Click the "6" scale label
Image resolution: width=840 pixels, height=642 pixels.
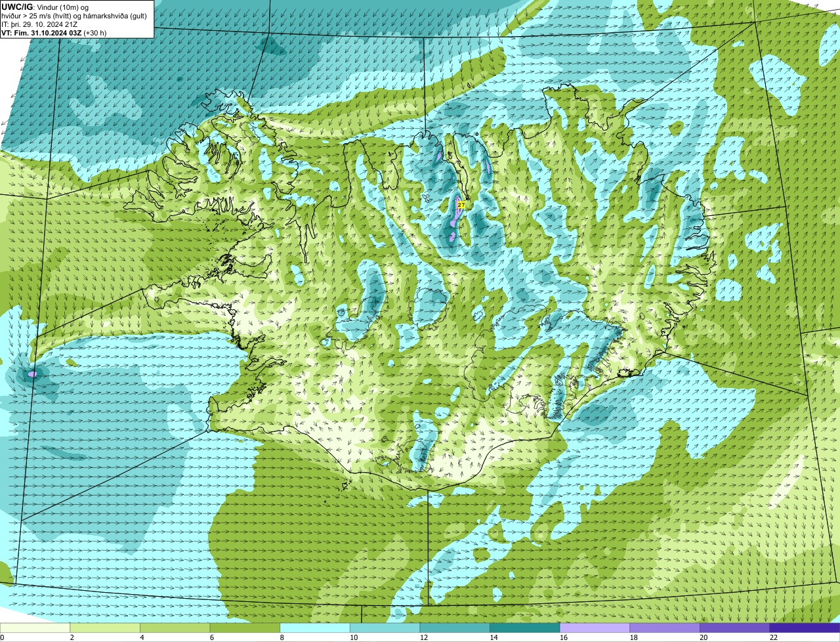point(212,637)
